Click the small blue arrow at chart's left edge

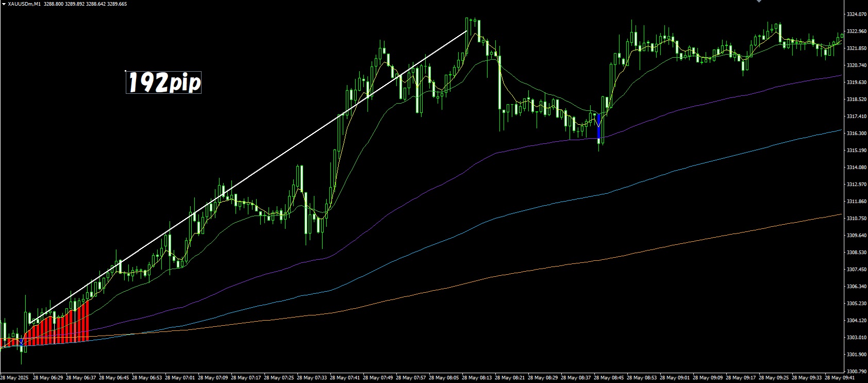point(19,342)
